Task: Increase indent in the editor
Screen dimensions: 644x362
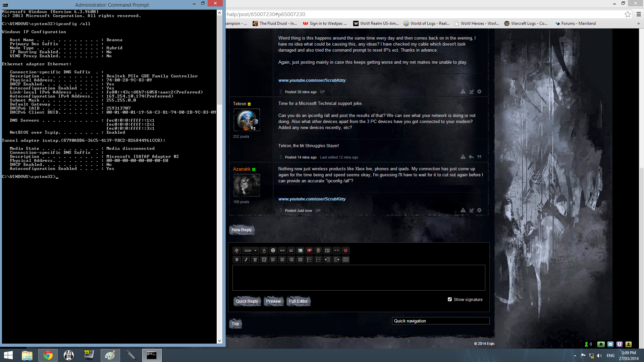Action: click(x=336, y=259)
